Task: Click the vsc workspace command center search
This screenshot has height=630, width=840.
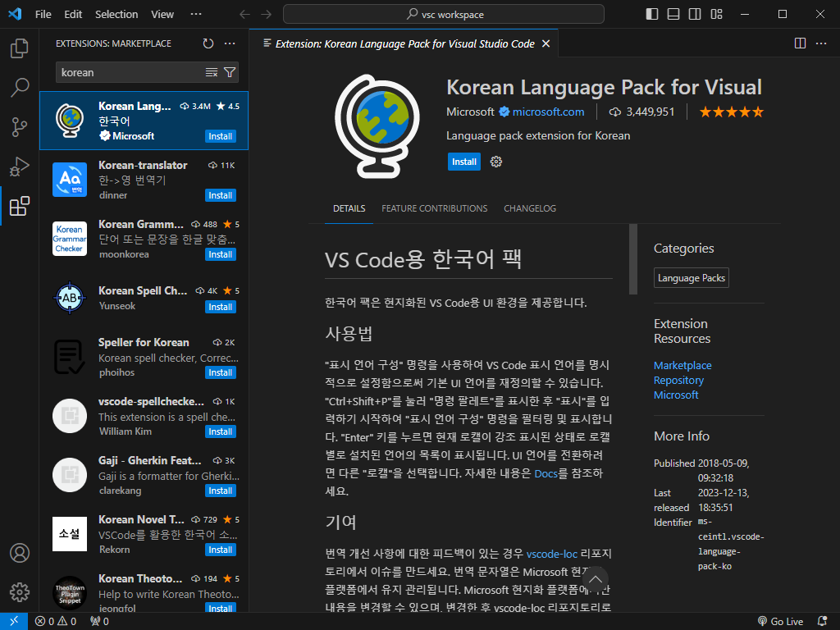Action: 444,15
